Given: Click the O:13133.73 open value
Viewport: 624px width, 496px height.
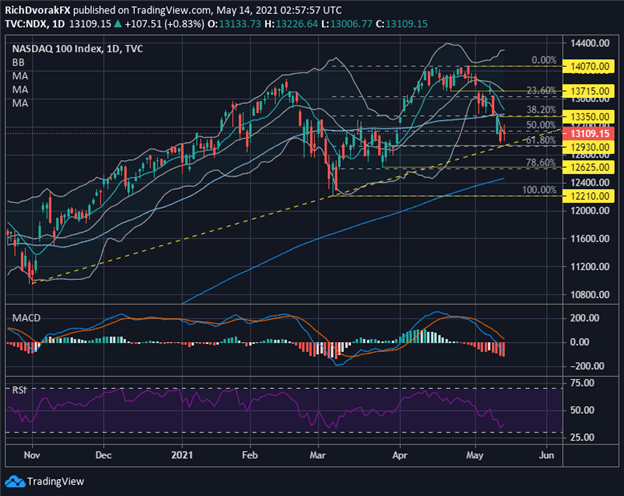Looking at the screenshot, I should [x=234, y=24].
